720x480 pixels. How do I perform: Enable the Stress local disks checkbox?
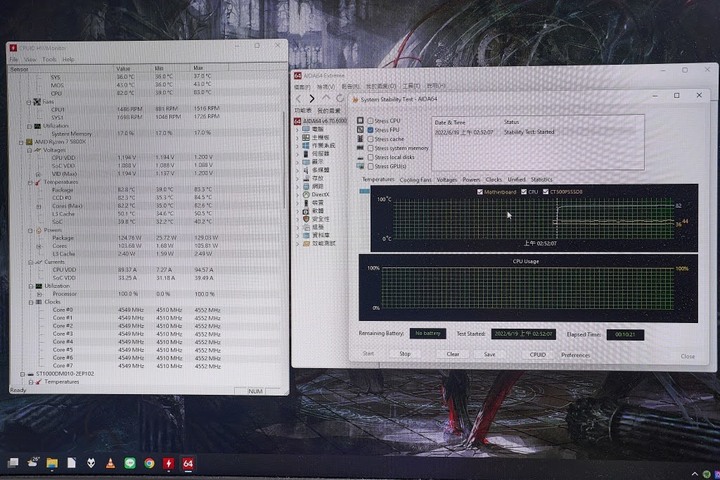(x=370, y=157)
